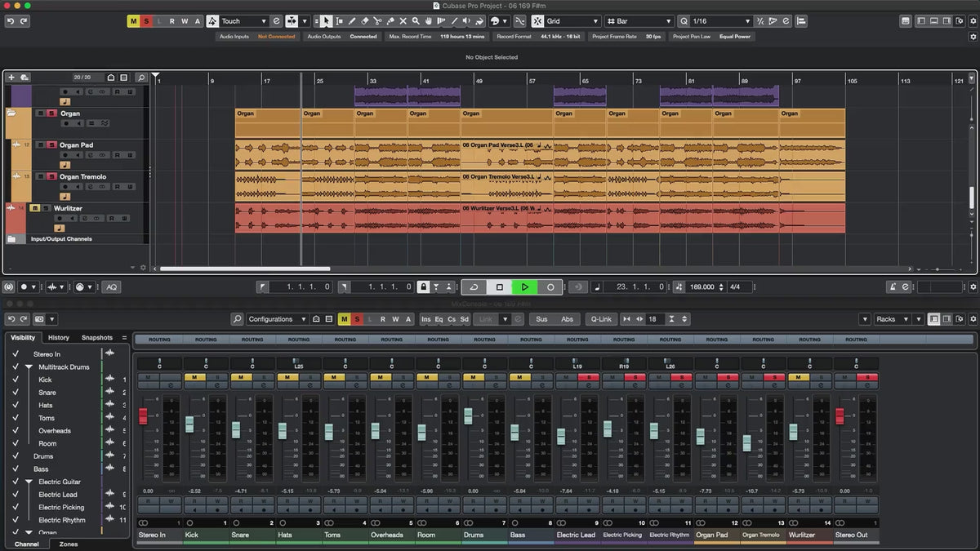Click the search icon in track list header

tap(141, 78)
